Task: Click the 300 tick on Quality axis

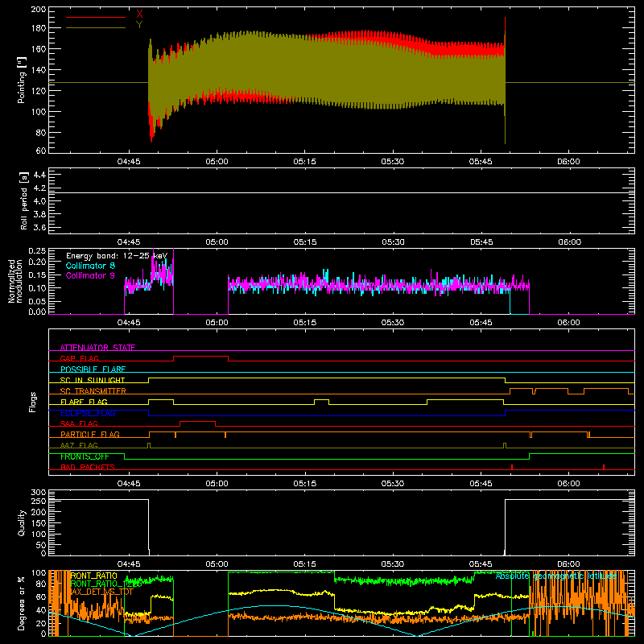Action: click(39, 493)
